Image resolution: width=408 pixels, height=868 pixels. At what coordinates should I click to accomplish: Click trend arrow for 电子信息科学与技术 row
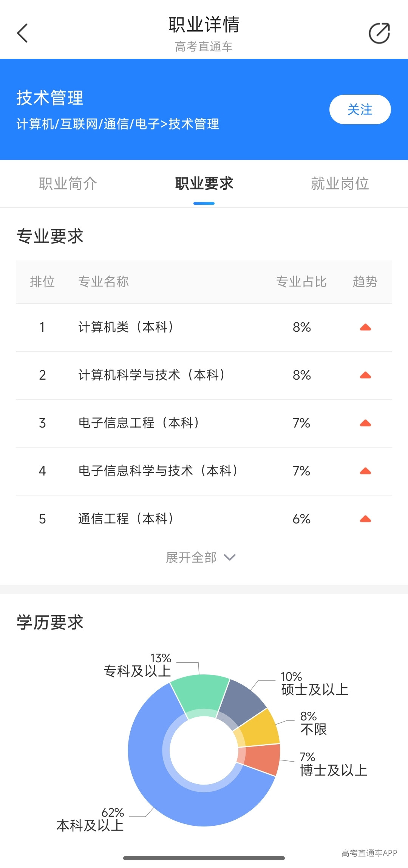(x=365, y=471)
